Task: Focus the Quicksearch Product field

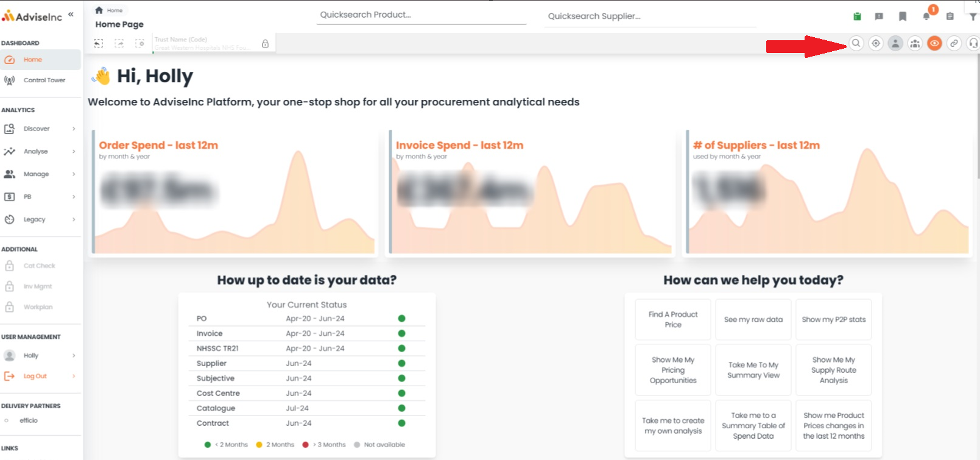Action: [x=421, y=15]
